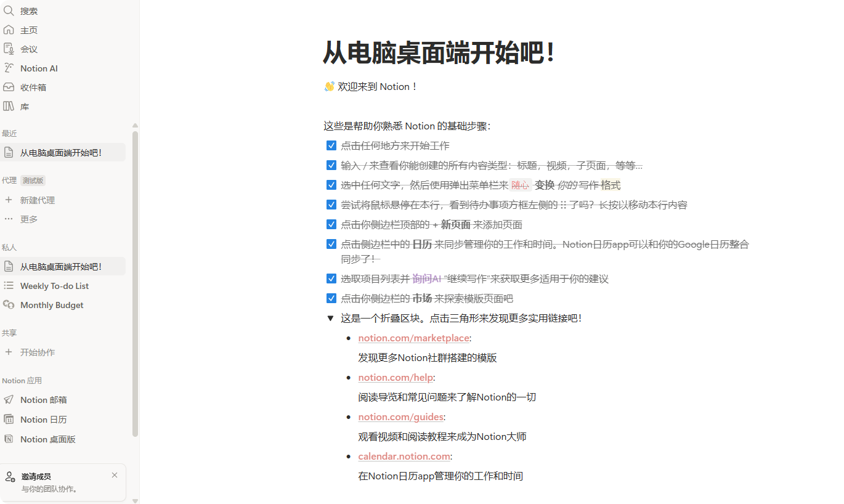Viewport: 844px width, 504px height.
Task: Open Notion 日历 calendar app icon
Action: 9,420
